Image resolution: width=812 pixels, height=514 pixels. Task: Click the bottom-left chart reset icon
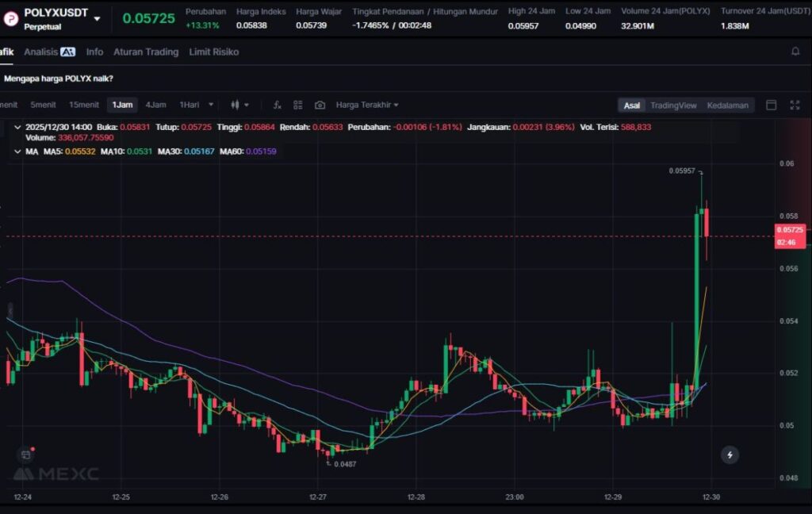[25, 455]
